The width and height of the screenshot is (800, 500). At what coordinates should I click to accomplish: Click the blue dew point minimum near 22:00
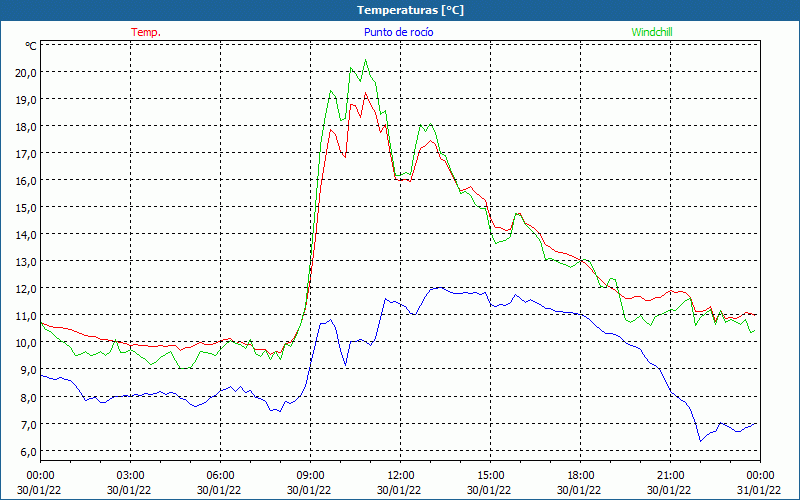point(701,441)
